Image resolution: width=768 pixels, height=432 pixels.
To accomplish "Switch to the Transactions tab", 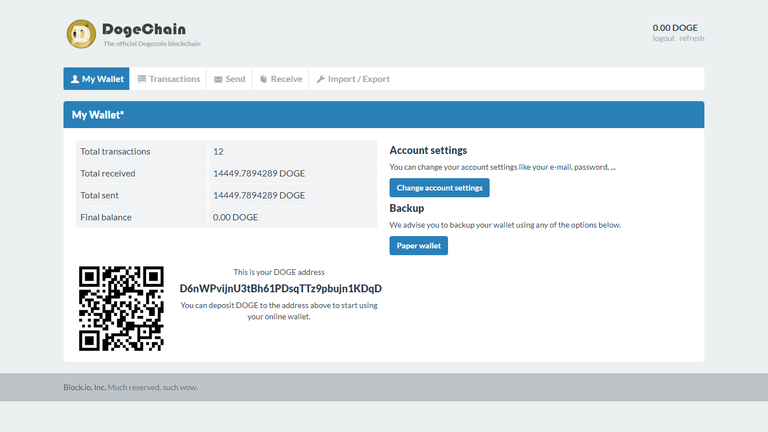I will [x=168, y=79].
